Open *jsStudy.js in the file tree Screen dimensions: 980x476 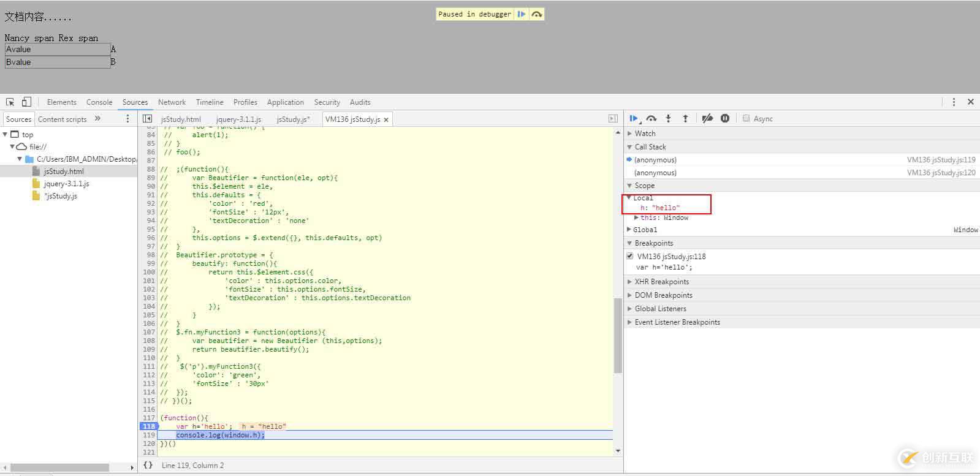61,196
